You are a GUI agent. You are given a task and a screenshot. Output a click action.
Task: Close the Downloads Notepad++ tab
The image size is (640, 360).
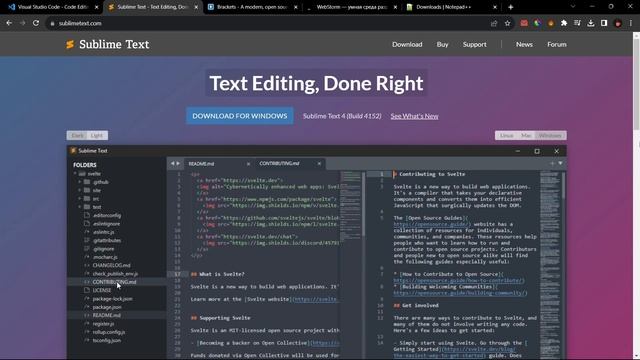pyautogui.click(x=495, y=7)
